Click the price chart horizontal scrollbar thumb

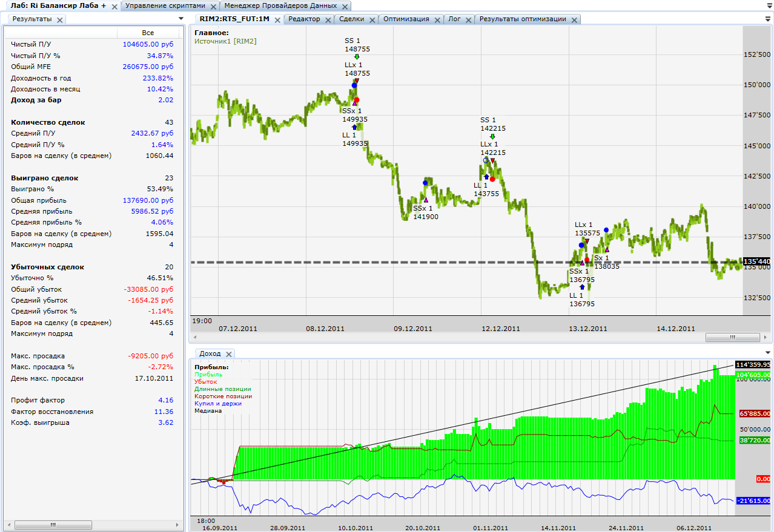(732, 338)
